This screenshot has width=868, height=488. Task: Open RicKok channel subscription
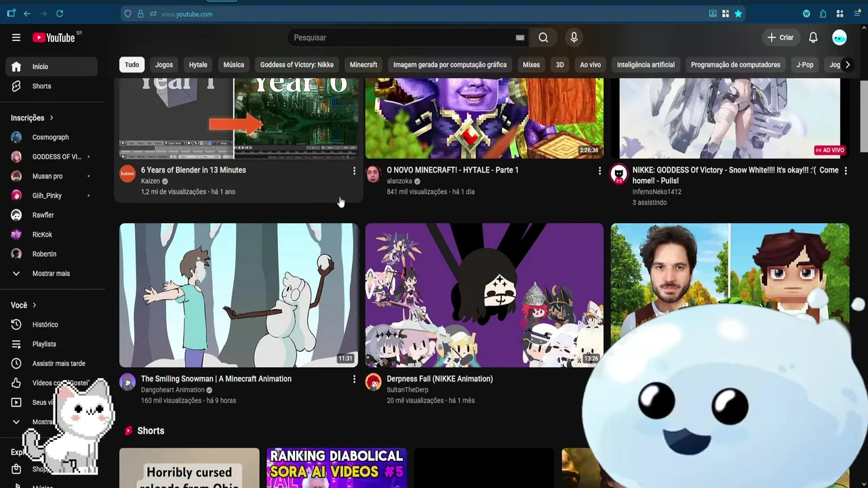pyautogui.click(x=52, y=235)
